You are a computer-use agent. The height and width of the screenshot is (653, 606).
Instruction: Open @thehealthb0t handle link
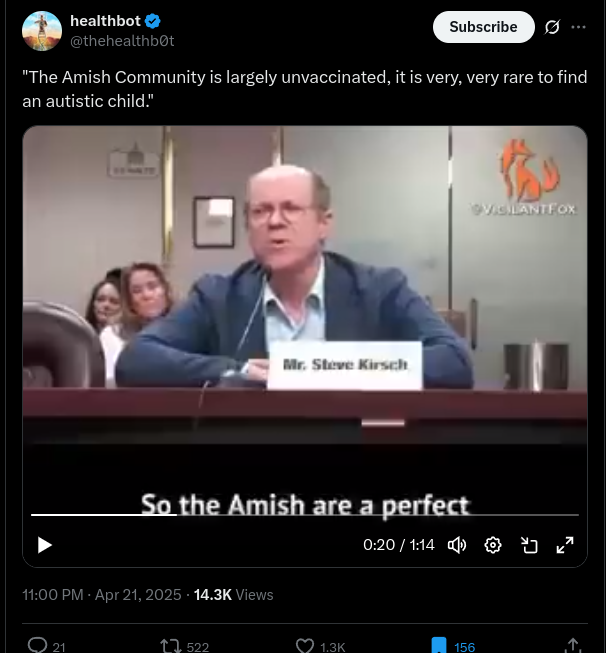point(122,41)
